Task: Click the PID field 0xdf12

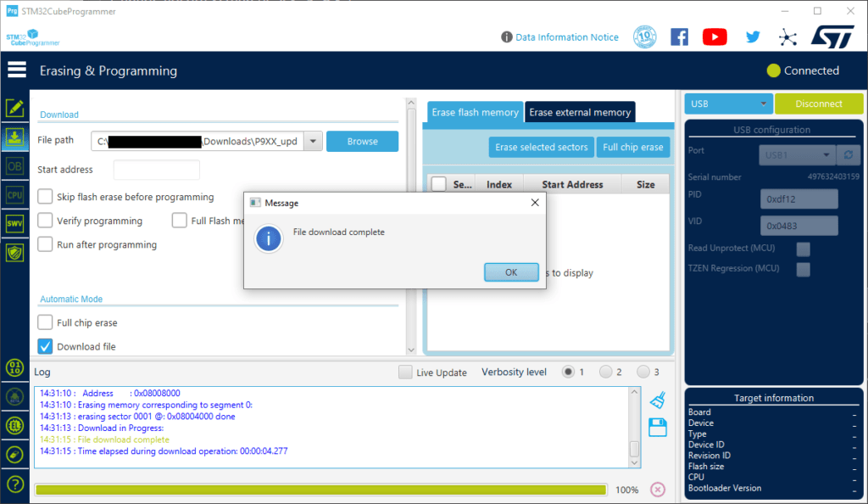Action: click(x=798, y=199)
